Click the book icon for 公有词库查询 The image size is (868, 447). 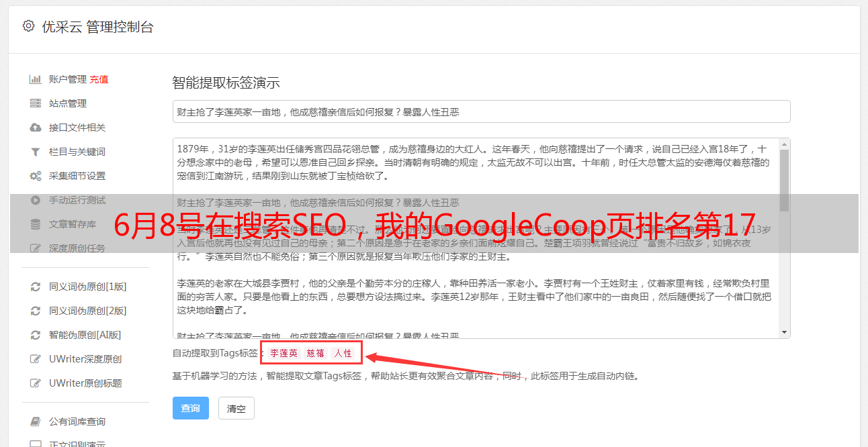36,421
